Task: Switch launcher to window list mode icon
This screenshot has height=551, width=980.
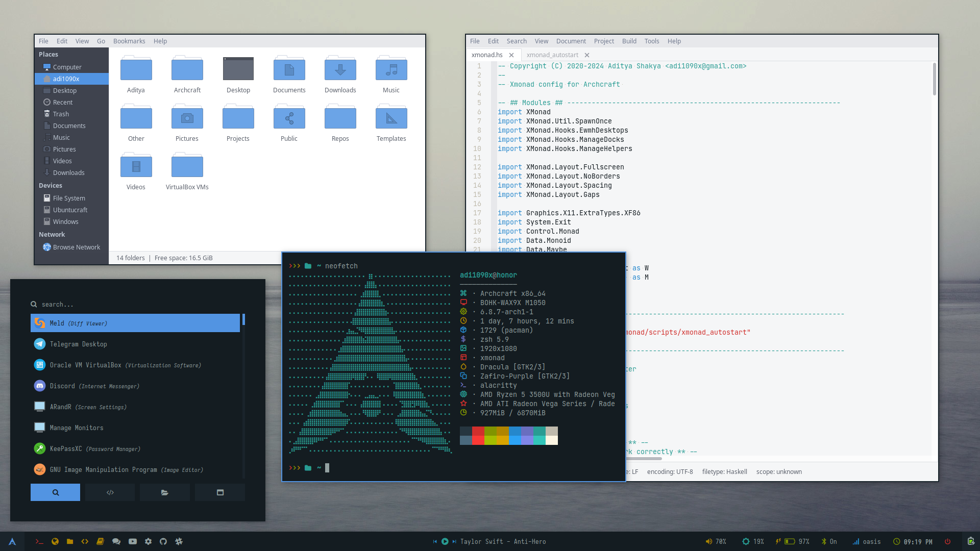Action: (220, 492)
